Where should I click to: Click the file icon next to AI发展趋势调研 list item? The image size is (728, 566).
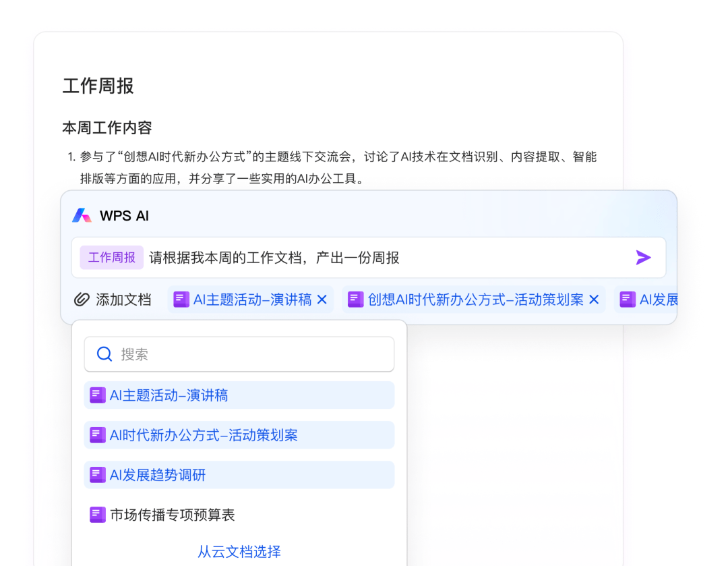pos(98,475)
